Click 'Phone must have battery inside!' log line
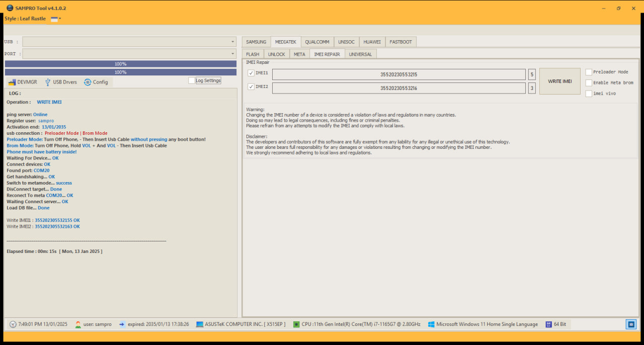Image resolution: width=644 pixels, height=345 pixels. point(42,152)
